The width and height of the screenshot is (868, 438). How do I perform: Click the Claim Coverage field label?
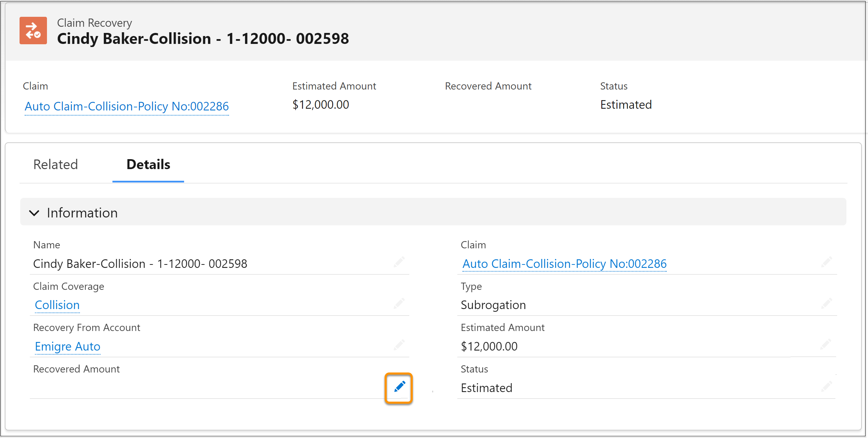click(x=69, y=286)
